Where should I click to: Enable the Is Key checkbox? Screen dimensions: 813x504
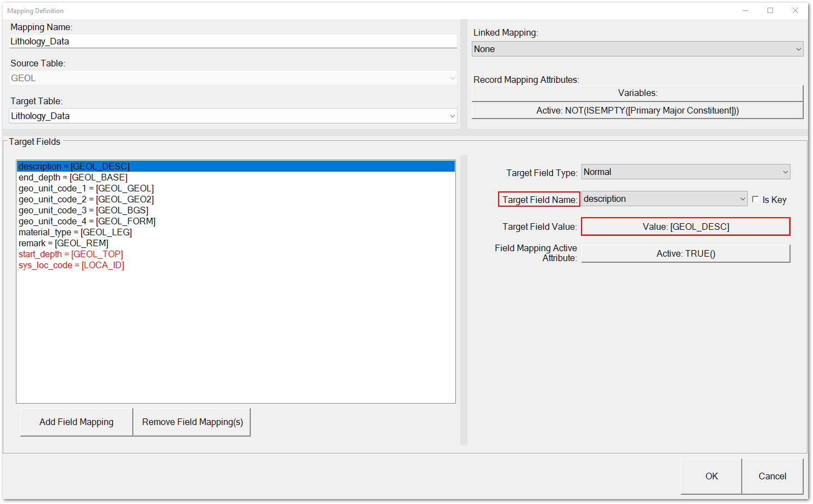755,200
